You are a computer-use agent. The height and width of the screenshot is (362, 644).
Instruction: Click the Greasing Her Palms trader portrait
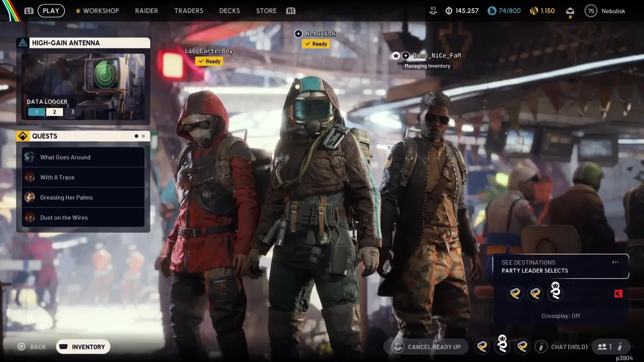coord(30,197)
